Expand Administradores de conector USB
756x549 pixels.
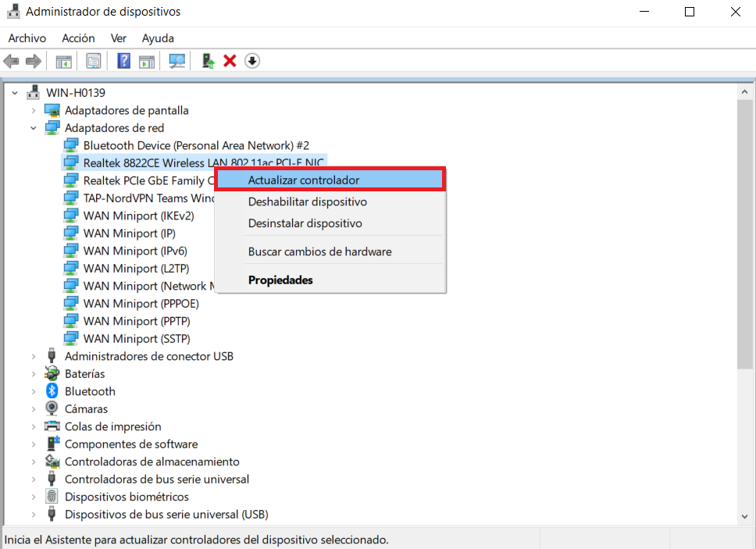coord(34,356)
